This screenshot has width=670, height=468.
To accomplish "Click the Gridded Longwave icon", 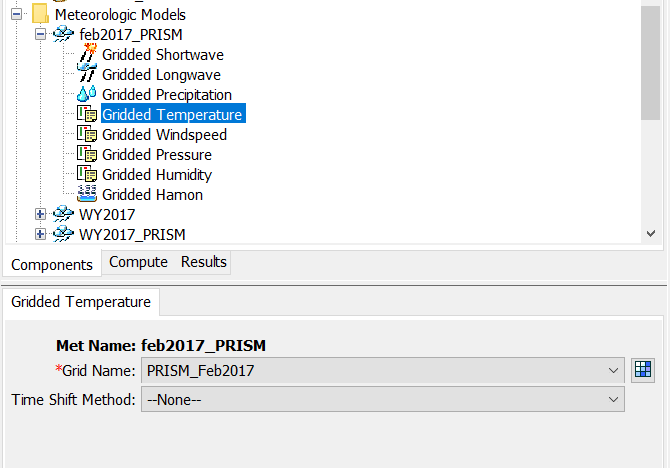I will [87, 75].
